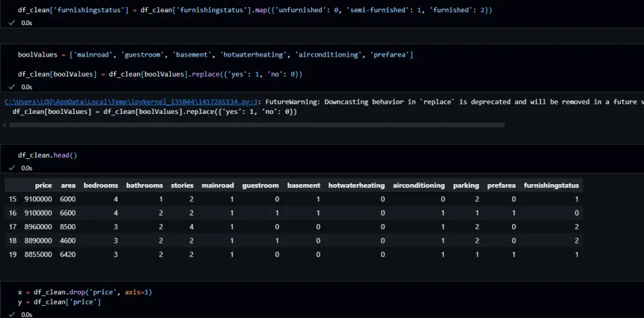Select the "furnishingstatus" column header
This screenshot has height=318, width=644.
[551, 185]
